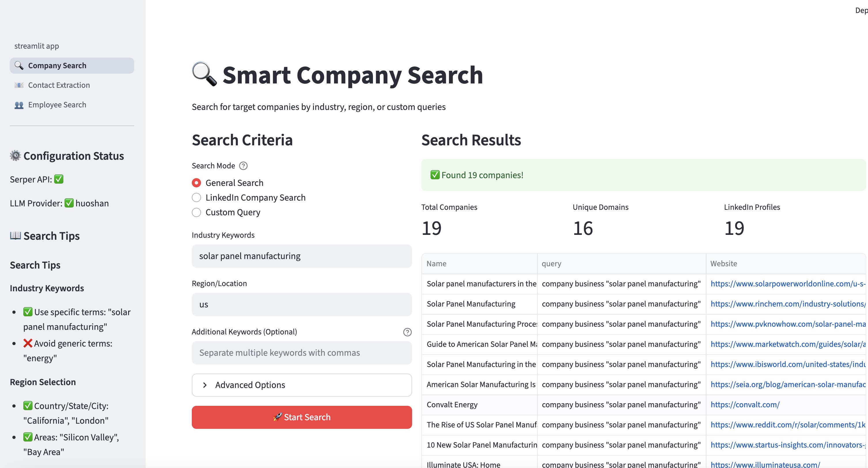The width and height of the screenshot is (868, 468).
Task: Click the magnifier icon beside Company Search
Action: point(19,65)
